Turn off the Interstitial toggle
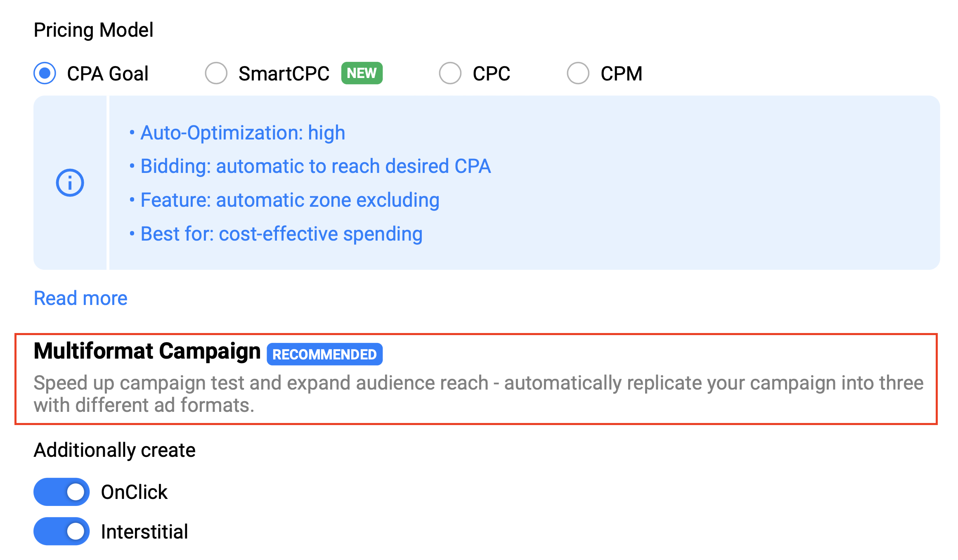The image size is (958, 560). (x=62, y=531)
